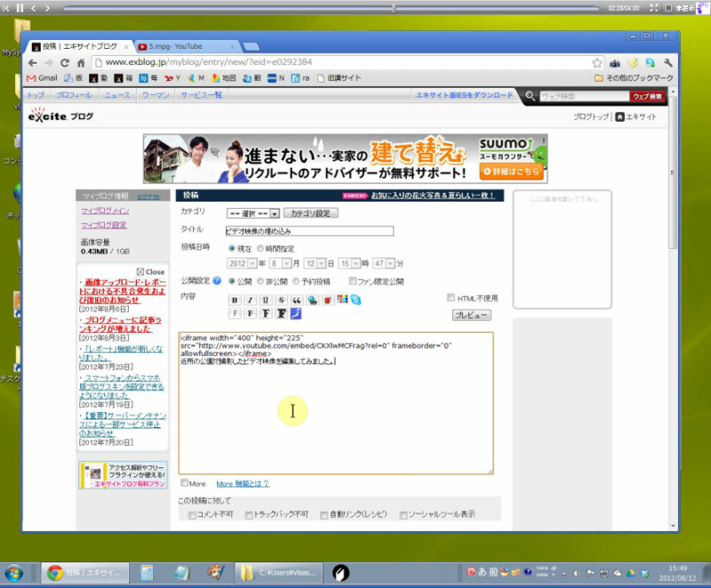Open the ウーマン menu item
The image size is (711, 588).
[x=155, y=95]
